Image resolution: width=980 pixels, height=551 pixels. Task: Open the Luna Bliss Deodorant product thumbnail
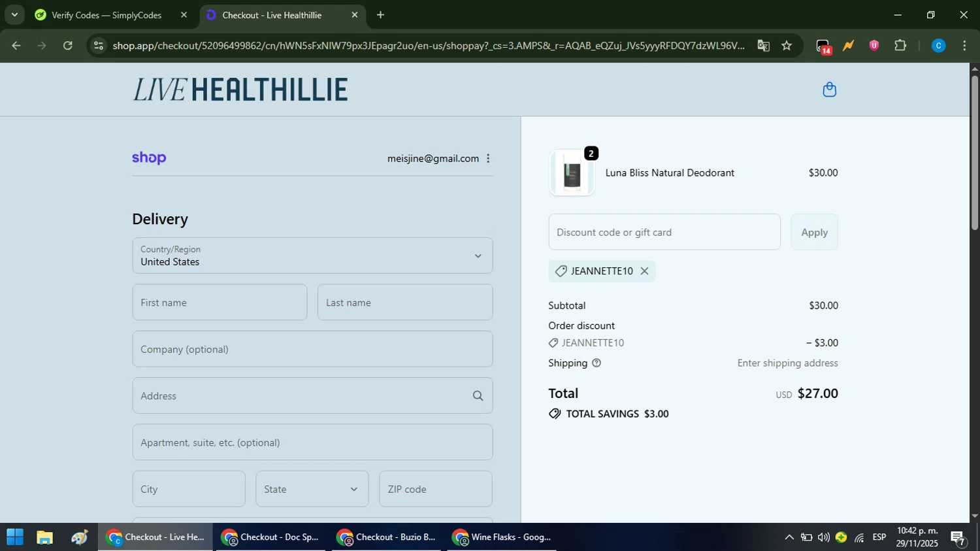pos(572,173)
